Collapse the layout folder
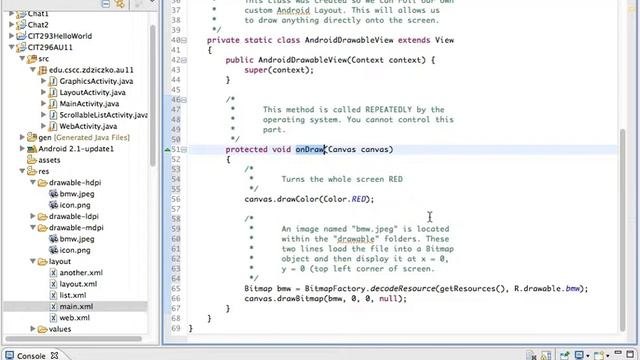 point(33,261)
